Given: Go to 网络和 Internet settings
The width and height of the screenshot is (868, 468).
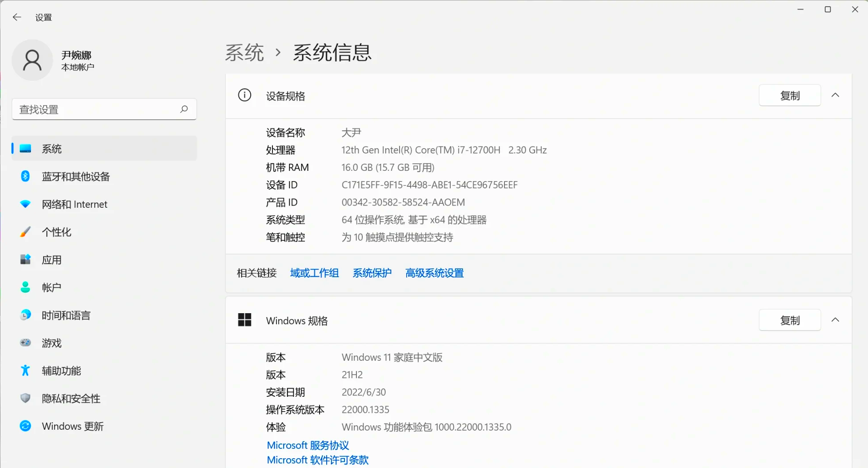Looking at the screenshot, I should coord(104,204).
